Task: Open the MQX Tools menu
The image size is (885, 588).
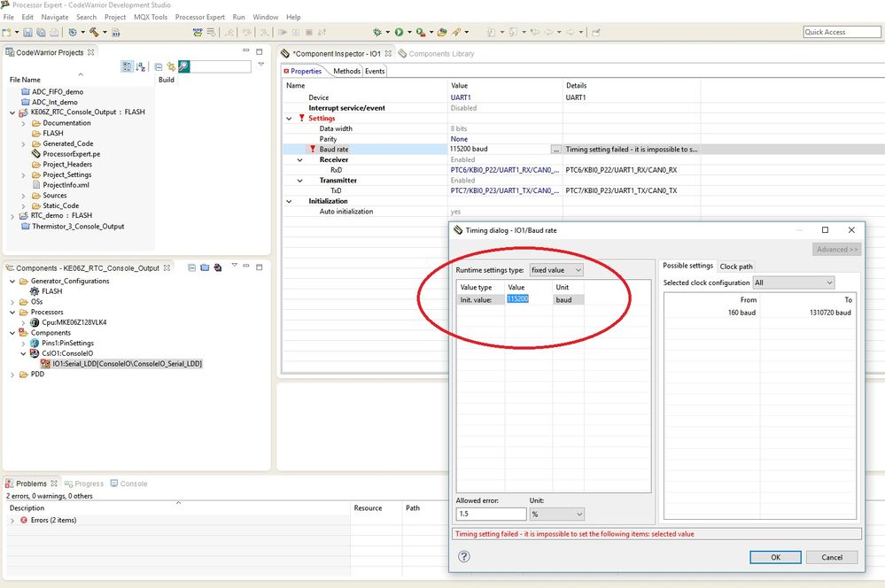Action: click(x=151, y=17)
